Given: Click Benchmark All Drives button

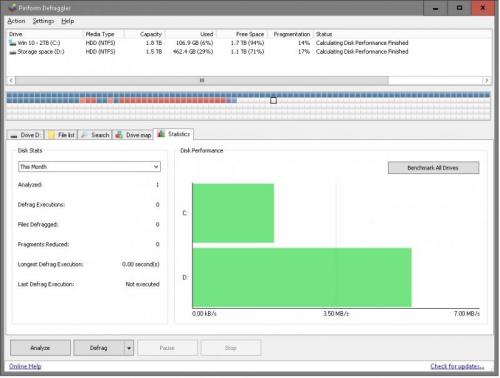Looking at the screenshot, I should [433, 168].
